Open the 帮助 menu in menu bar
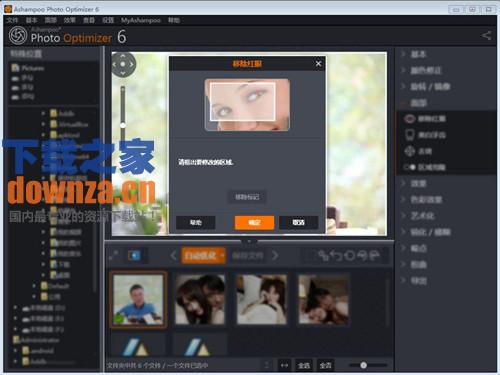The height and width of the screenshot is (375, 500). click(x=174, y=20)
